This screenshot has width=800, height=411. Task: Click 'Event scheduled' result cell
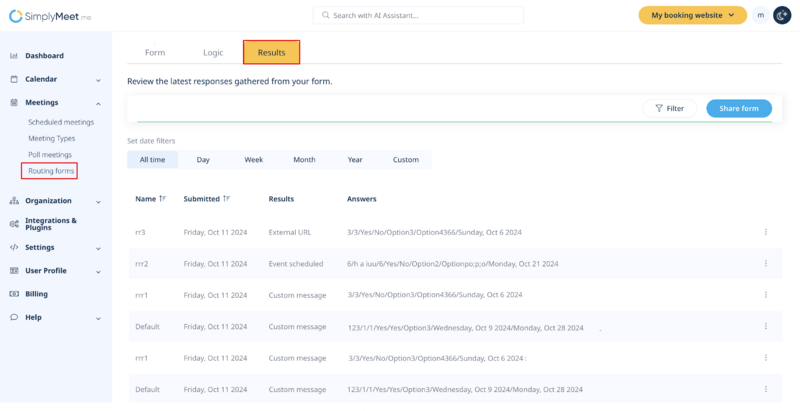coord(296,264)
